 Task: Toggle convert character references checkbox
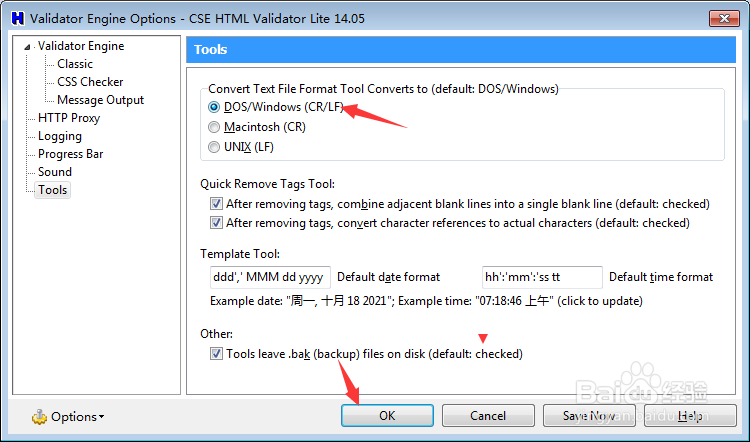click(x=217, y=223)
